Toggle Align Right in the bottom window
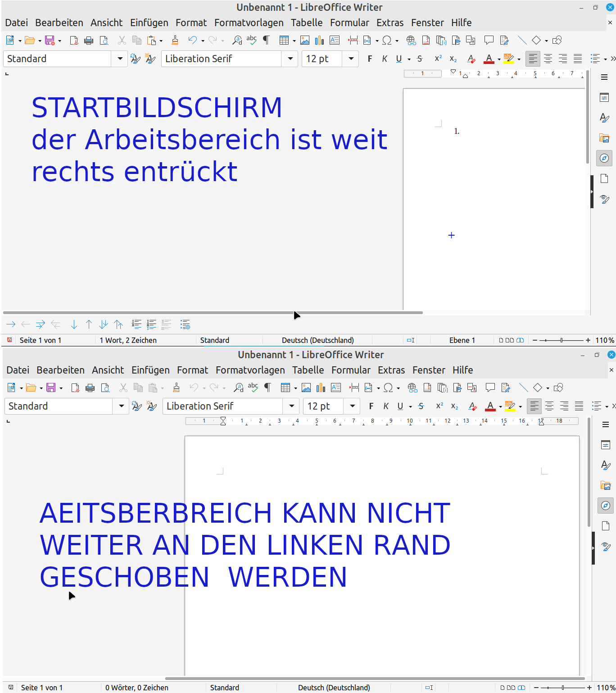616x693 pixels. click(x=564, y=406)
